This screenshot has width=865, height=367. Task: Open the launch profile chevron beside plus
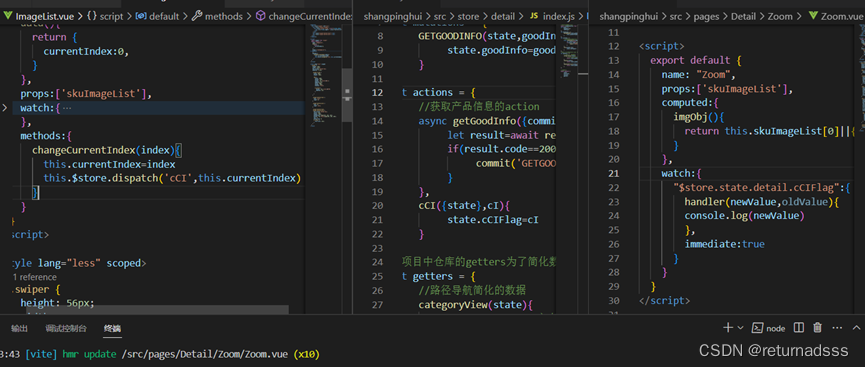(x=740, y=328)
